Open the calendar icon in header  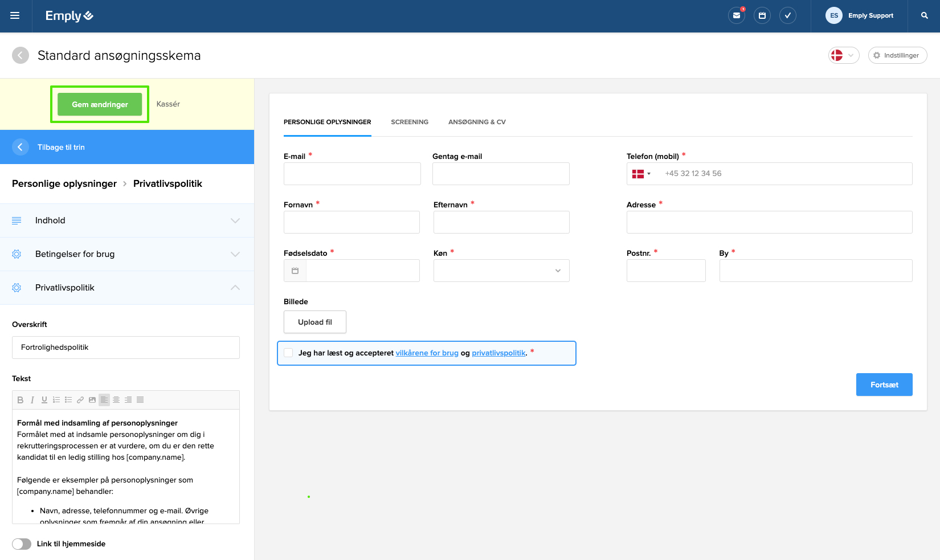tap(762, 15)
